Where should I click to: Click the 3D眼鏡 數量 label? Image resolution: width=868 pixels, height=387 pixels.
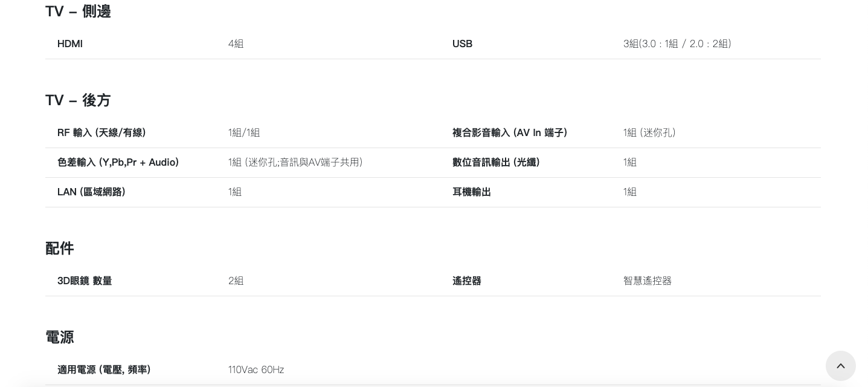point(85,281)
